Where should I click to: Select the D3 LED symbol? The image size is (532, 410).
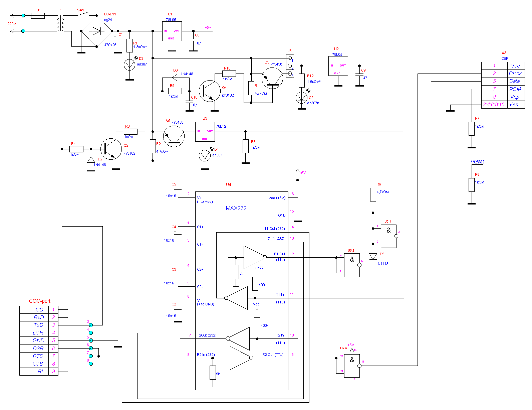point(129,65)
